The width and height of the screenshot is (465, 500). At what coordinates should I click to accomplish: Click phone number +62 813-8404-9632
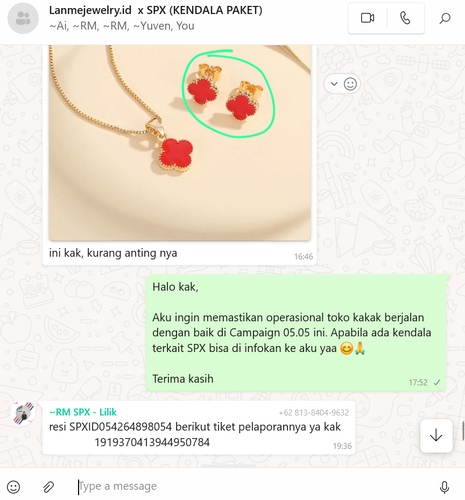pyautogui.click(x=314, y=413)
